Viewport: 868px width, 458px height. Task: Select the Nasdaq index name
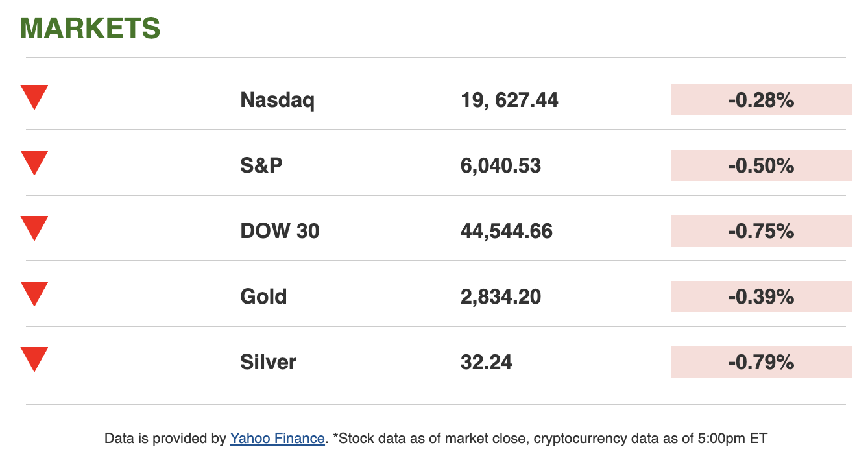(x=277, y=101)
